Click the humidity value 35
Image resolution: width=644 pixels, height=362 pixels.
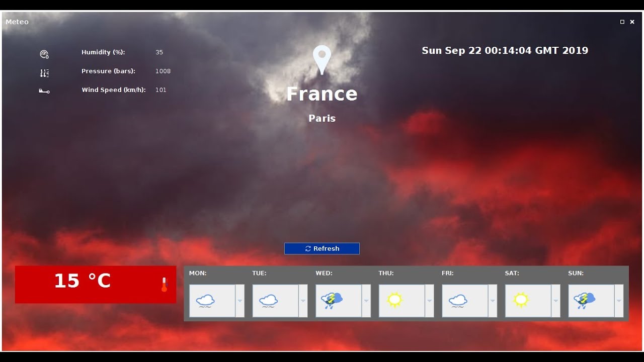(159, 52)
